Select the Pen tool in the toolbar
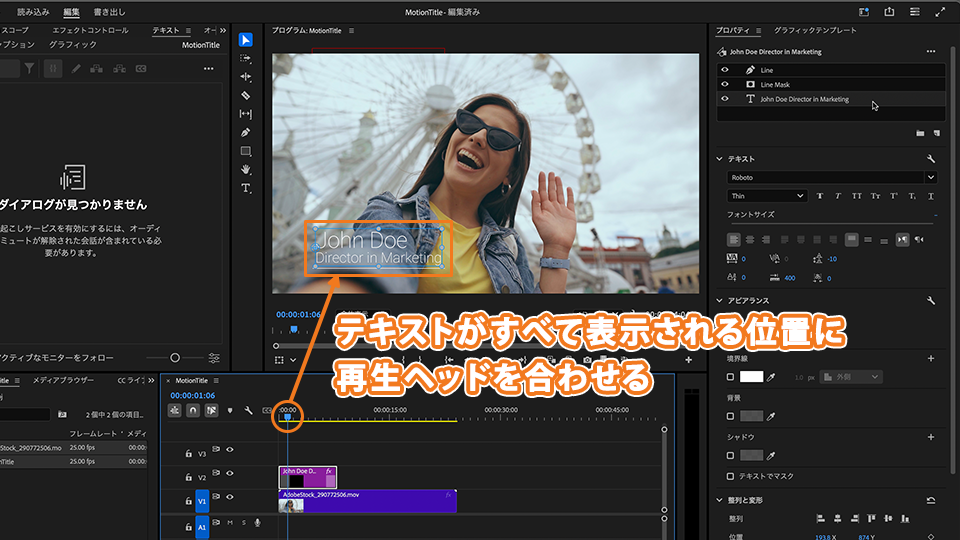This screenshot has height=540, width=960. 246,132
